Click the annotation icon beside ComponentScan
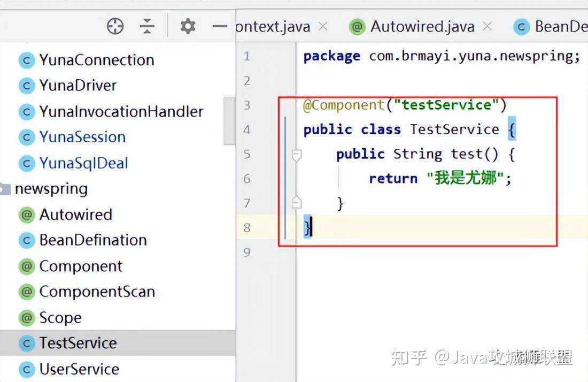 point(27,292)
